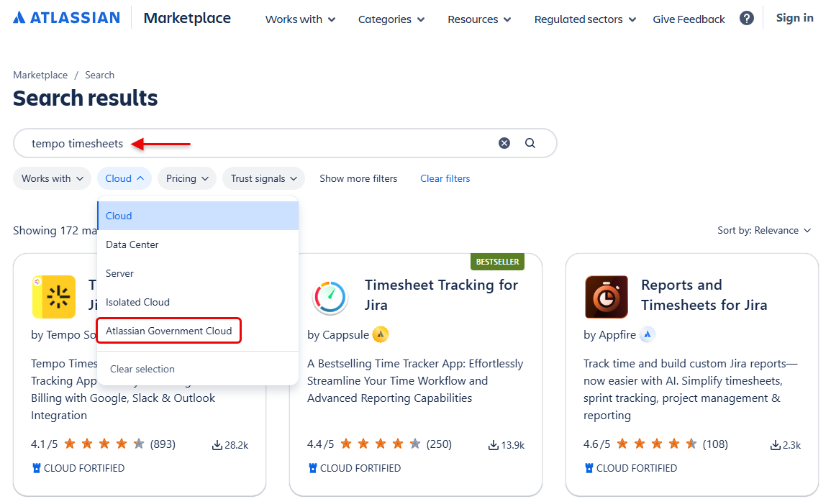Screen dimensions: 831x504
Task: Open the Works with menu in top navigation
Action: [x=301, y=19]
